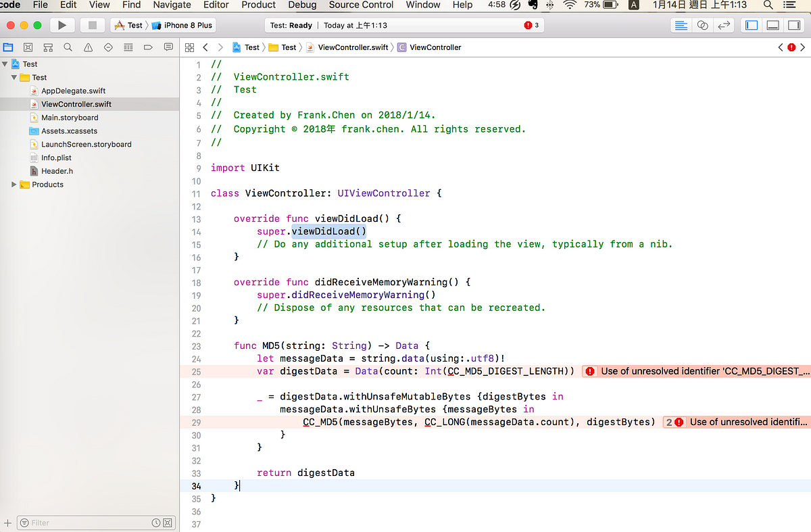
Task: Show the Project navigator folder icon
Action: coord(8,47)
